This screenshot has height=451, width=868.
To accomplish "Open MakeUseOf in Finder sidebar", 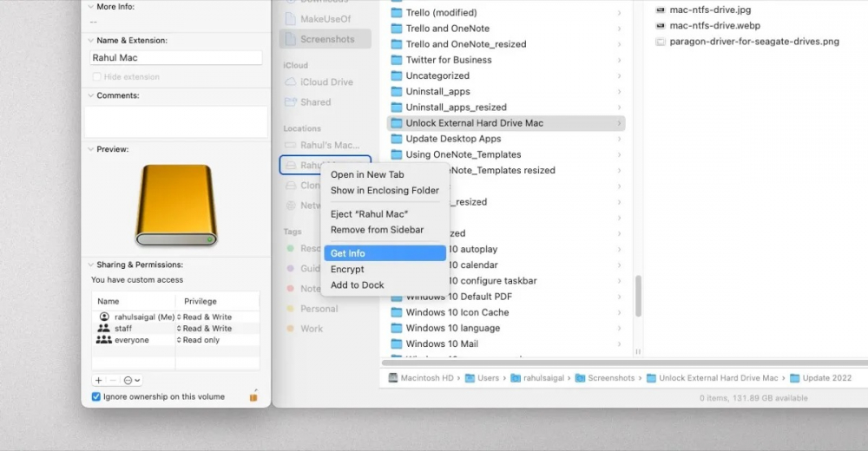I will pos(325,19).
